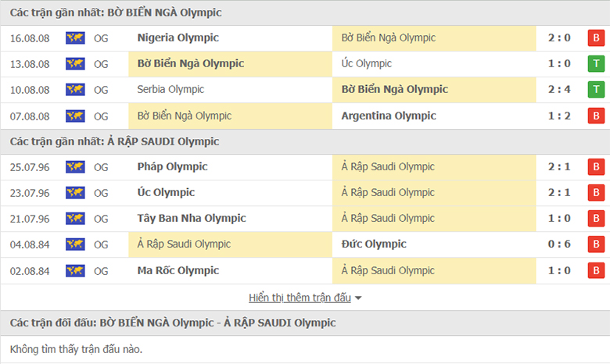This screenshot has width=610, height=364.
Task: Click date 07.08.08
Action: point(30,116)
